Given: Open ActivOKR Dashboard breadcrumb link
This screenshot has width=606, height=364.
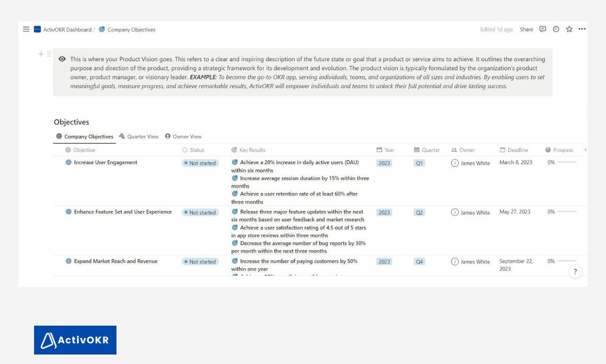Looking at the screenshot, I should (68, 30).
